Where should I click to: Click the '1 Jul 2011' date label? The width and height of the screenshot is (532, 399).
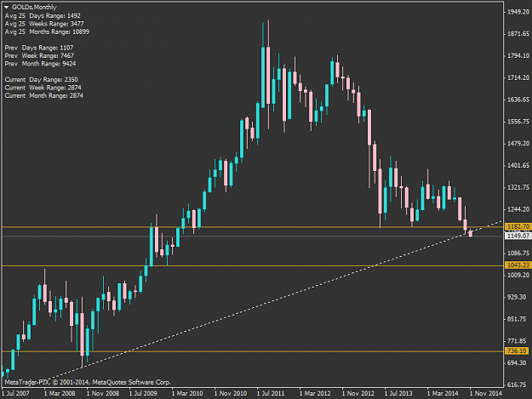[271, 393]
